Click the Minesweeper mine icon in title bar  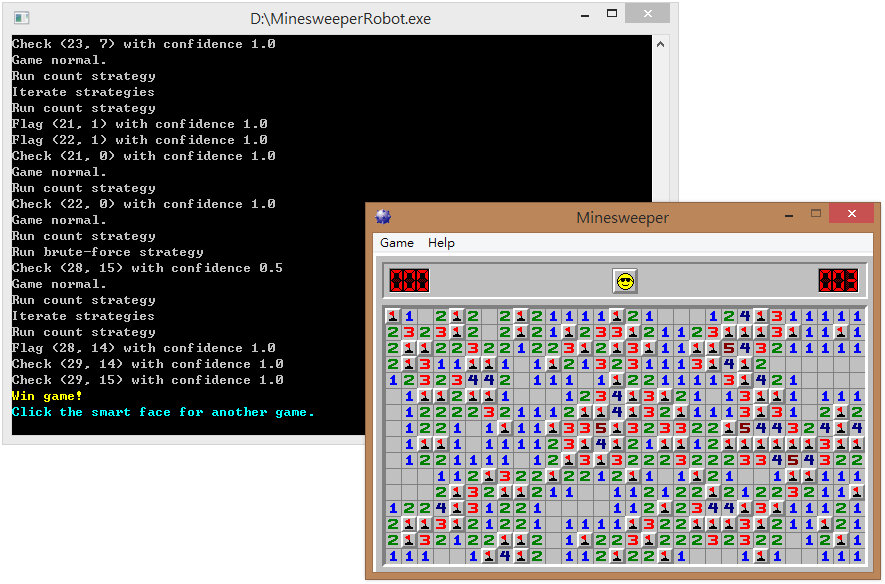click(383, 217)
